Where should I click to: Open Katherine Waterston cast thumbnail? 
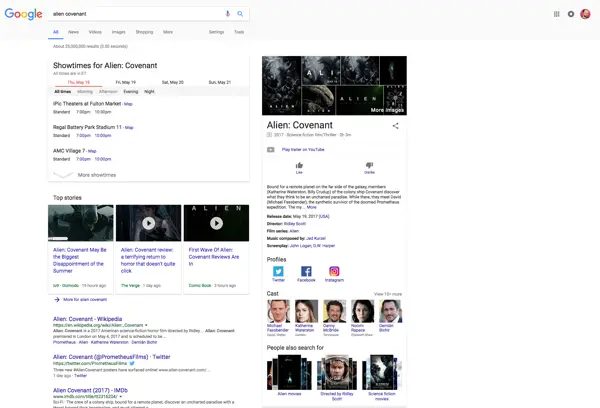[x=306, y=311]
